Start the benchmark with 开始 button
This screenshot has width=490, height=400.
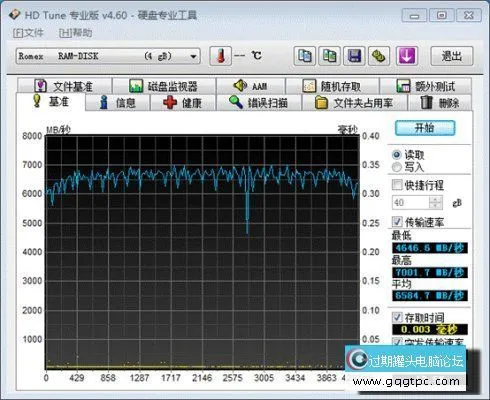(x=425, y=128)
